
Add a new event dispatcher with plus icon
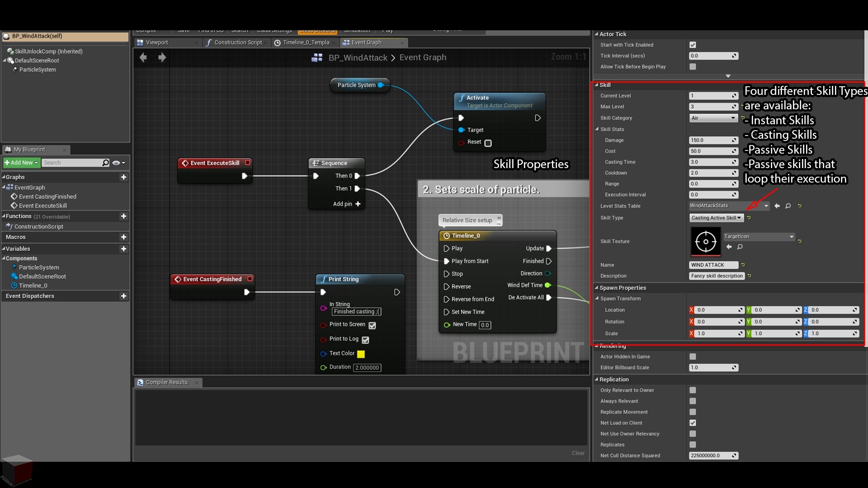click(123, 296)
